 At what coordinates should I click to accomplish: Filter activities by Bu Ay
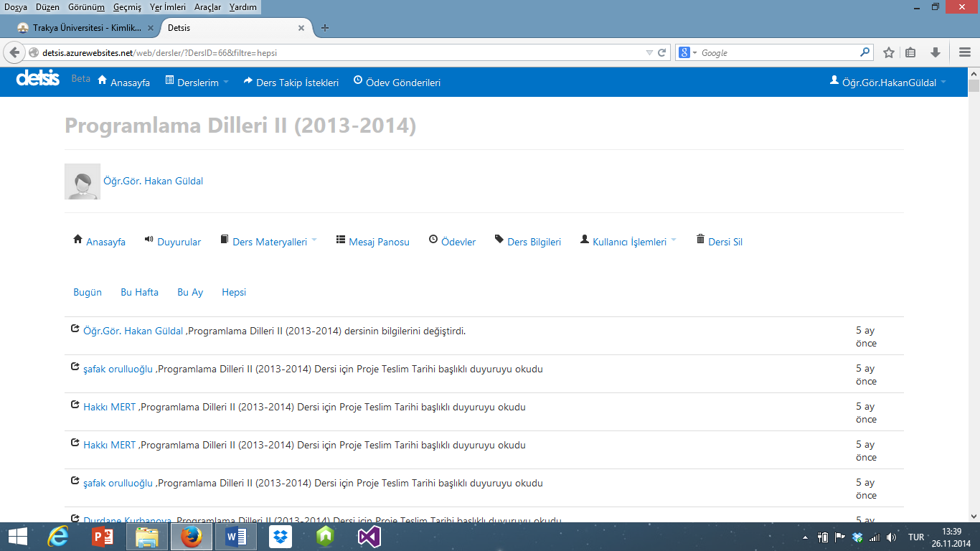point(190,292)
